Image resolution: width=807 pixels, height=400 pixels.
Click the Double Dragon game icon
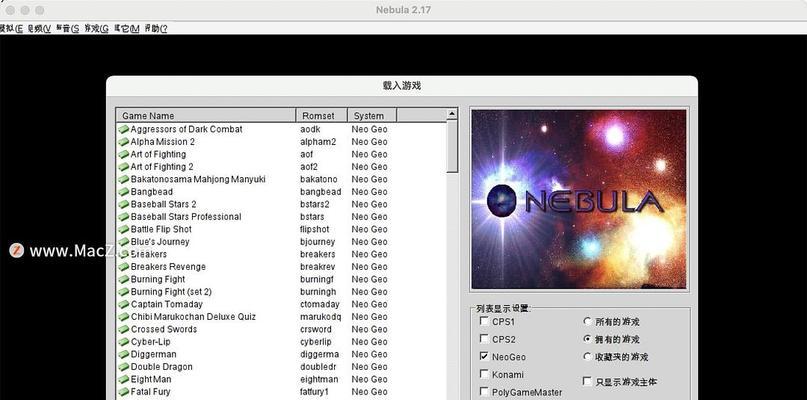pyautogui.click(x=124, y=367)
